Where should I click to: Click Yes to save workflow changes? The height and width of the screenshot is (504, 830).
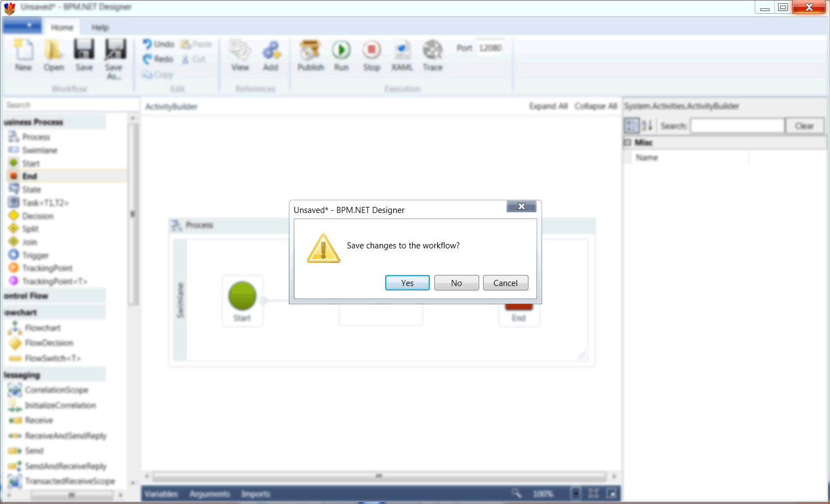click(407, 283)
